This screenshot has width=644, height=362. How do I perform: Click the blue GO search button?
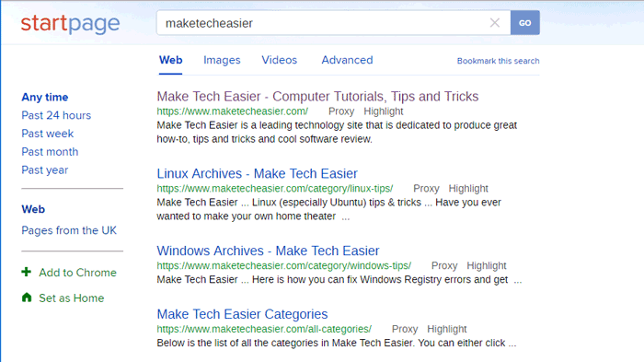click(x=525, y=23)
